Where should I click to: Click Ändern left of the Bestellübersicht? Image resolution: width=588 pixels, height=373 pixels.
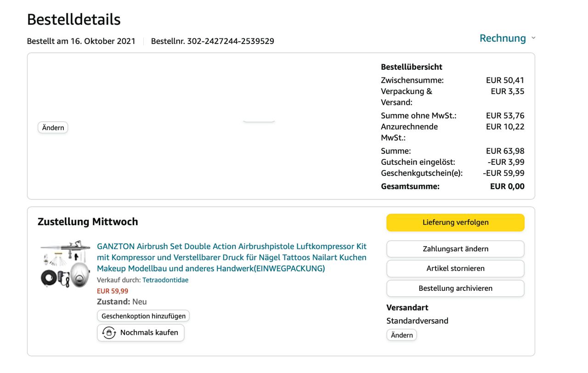point(53,128)
